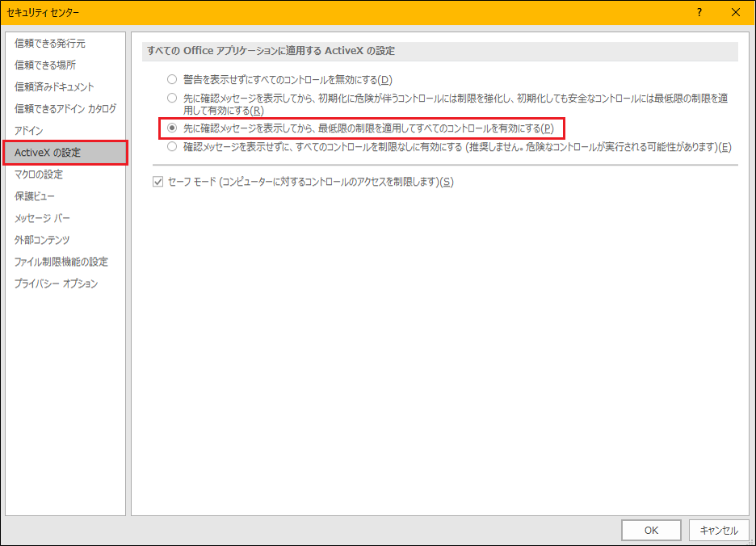Choose enable all controls without prompting option

point(170,145)
